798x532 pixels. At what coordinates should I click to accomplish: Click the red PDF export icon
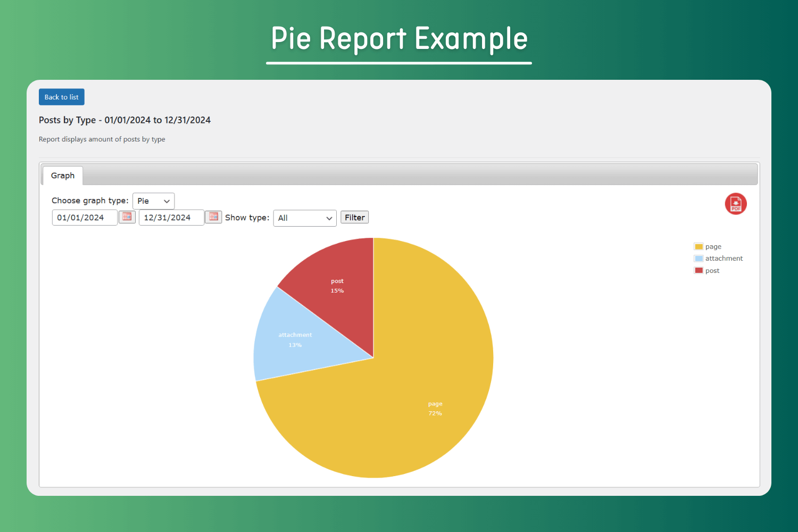736,204
